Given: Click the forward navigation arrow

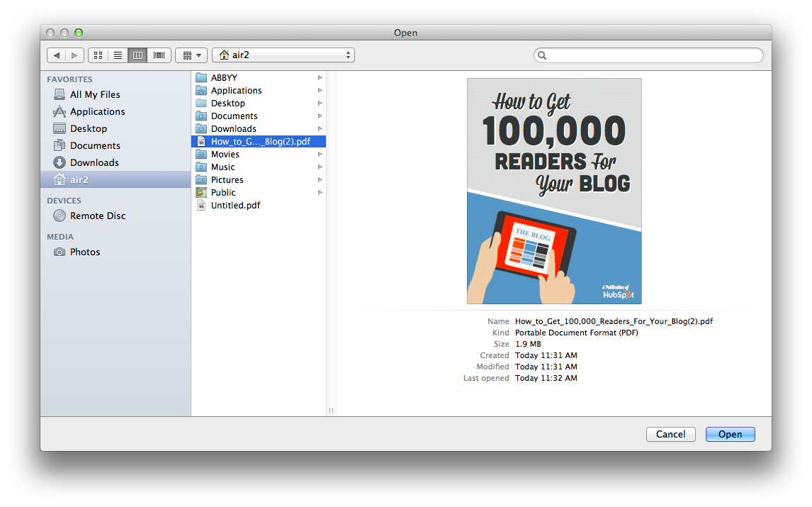Looking at the screenshot, I should [x=75, y=55].
